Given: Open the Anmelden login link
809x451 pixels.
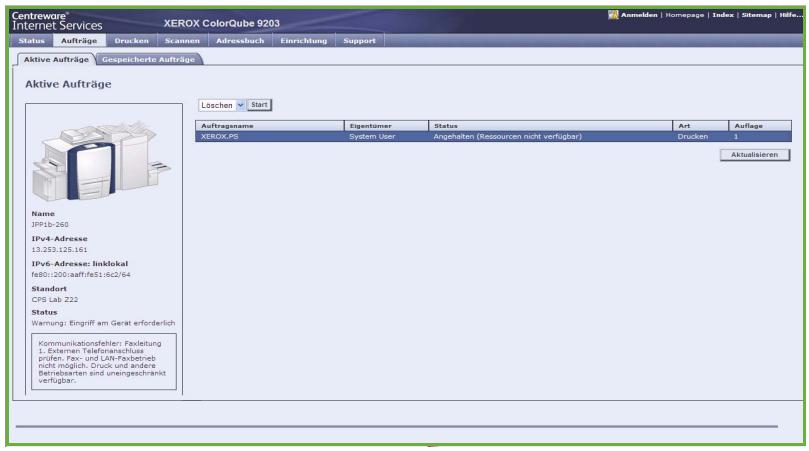Looking at the screenshot, I should click(639, 15).
